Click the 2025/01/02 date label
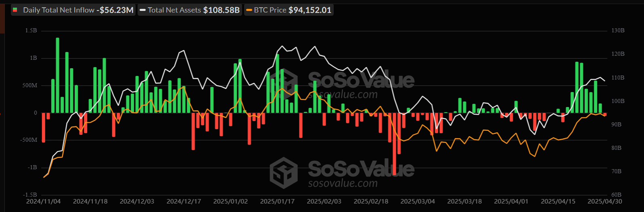Screen dimensions: 644x212 tap(231, 201)
